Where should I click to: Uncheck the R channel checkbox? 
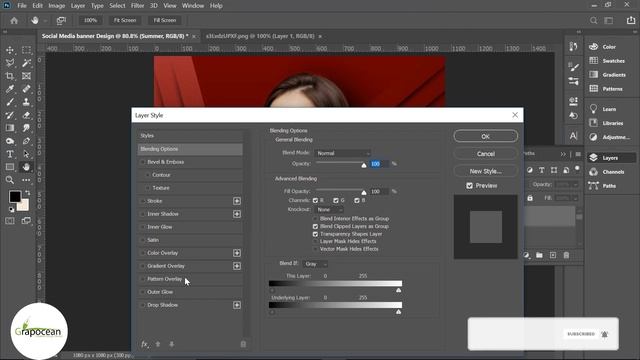pos(315,200)
